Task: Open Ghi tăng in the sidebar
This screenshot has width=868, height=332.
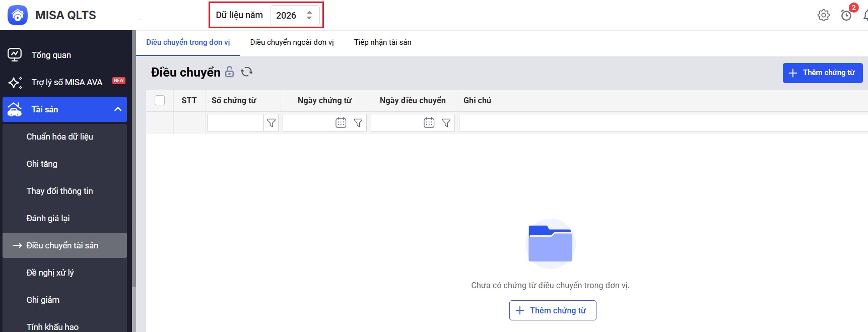Action: [x=42, y=164]
